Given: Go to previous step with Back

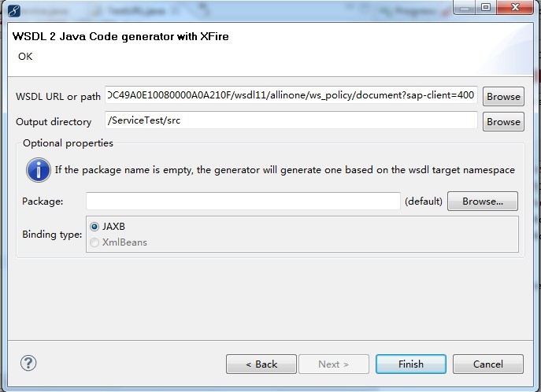Looking at the screenshot, I should (261, 364).
